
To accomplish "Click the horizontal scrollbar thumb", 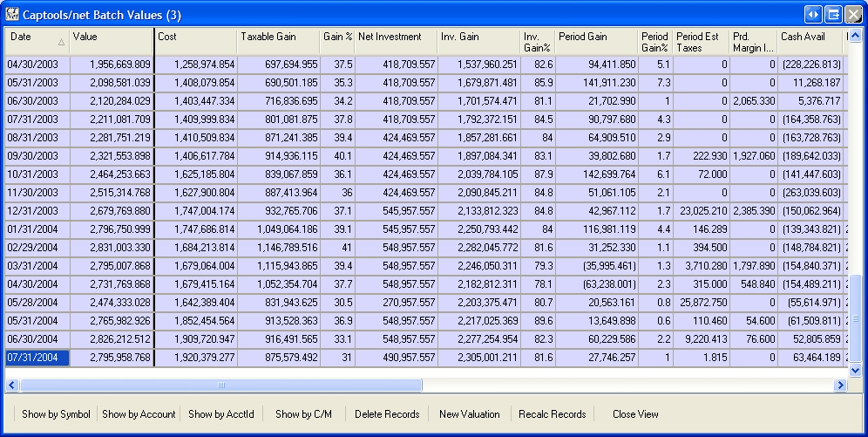I will (x=220, y=385).
